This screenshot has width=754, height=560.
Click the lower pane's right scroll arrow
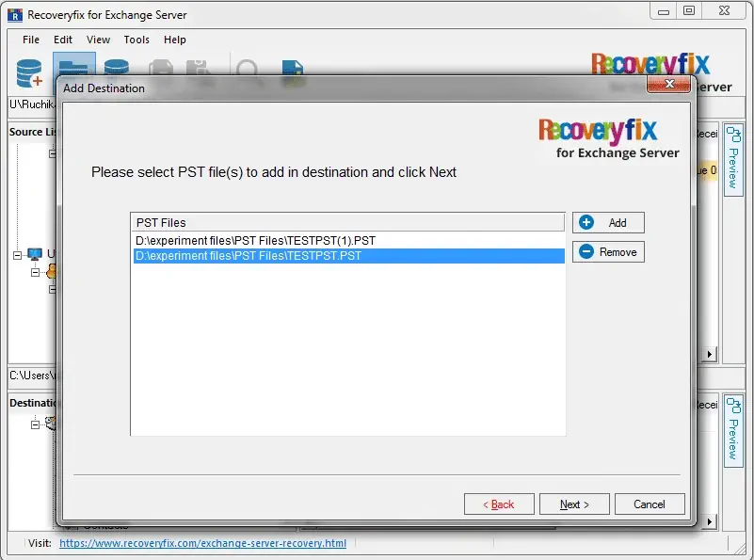pyautogui.click(x=709, y=521)
